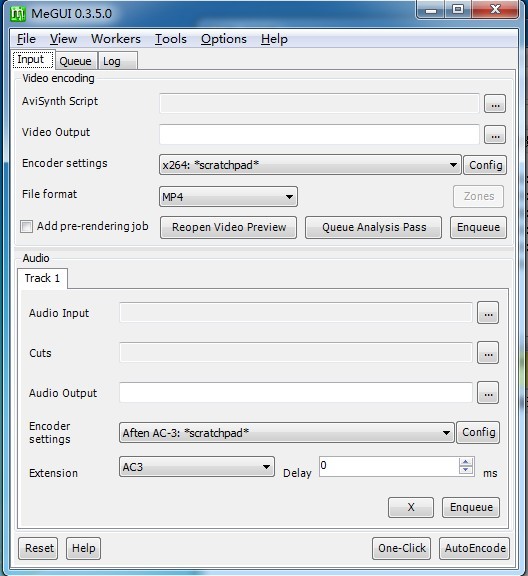Image resolution: width=528 pixels, height=576 pixels.
Task: Click the MeGUI application icon in title bar
Action: (18, 14)
